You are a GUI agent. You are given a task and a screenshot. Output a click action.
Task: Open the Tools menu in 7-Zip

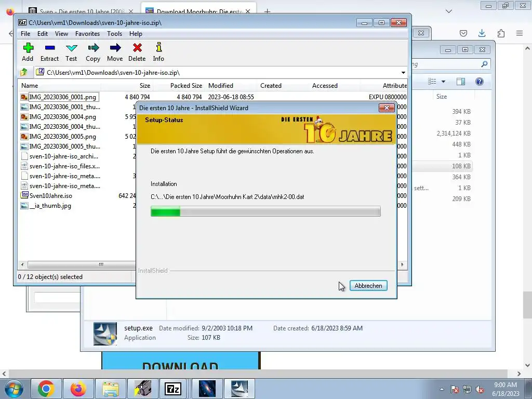point(115,34)
